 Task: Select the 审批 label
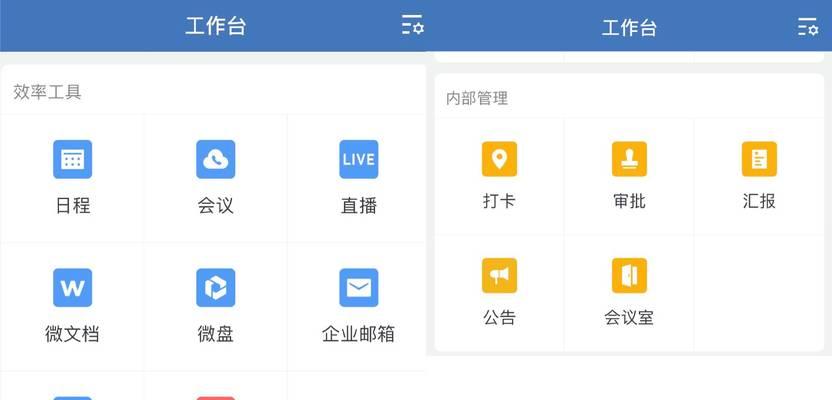coord(629,202)
